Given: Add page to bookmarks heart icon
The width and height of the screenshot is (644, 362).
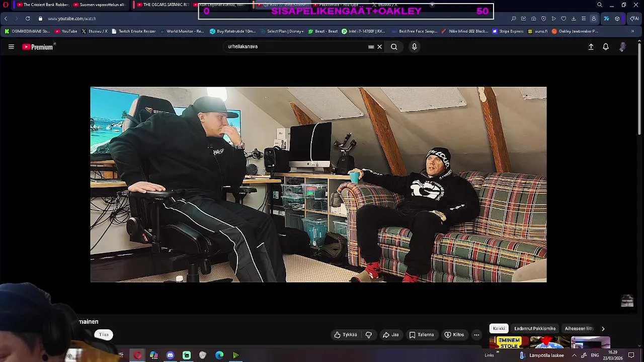Looking at the screenshot, I should point(563,19).
